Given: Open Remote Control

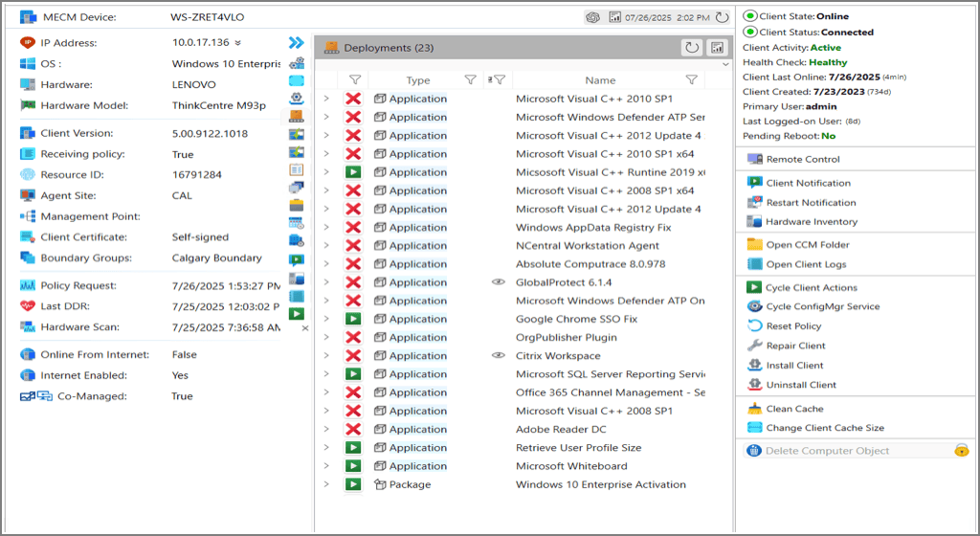Looking at the screenshot, I should pos(803,159).
